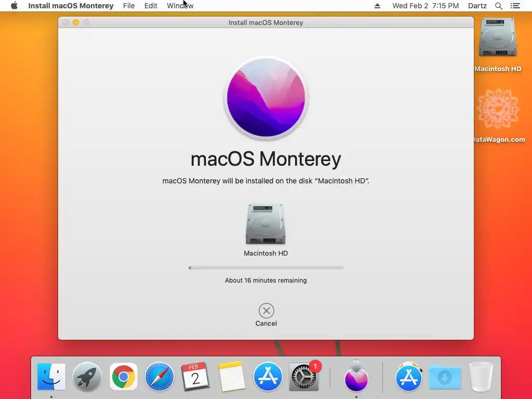Open System Preferences with update badge
The width and height of the screenshot is (532, 399).
(303, 377)
